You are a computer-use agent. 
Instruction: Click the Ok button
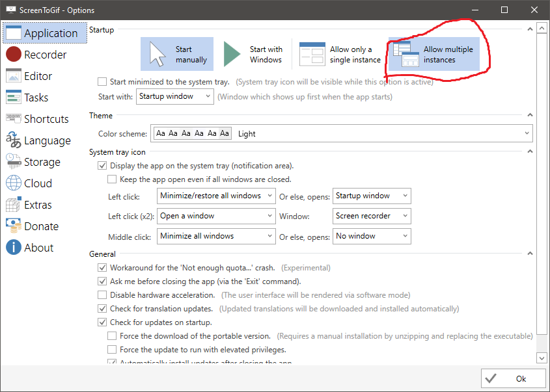point(513,378)
